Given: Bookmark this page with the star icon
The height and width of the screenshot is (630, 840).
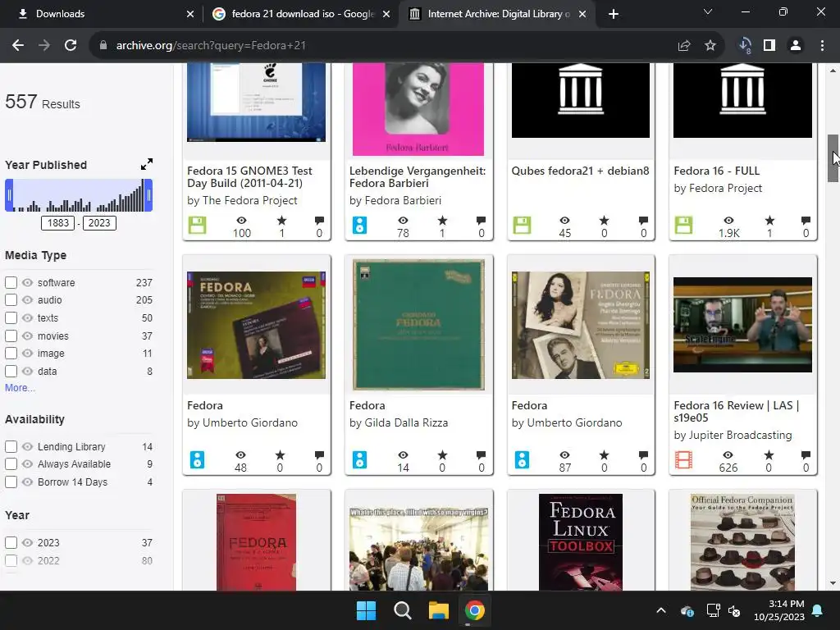Looking at the screenshot, I should tap(710, 46).
